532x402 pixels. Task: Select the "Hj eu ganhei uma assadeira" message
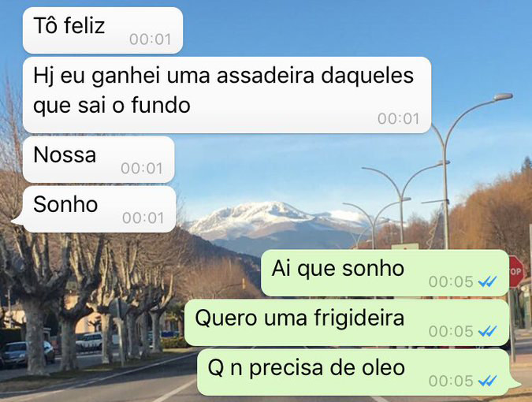click(227, 95)
